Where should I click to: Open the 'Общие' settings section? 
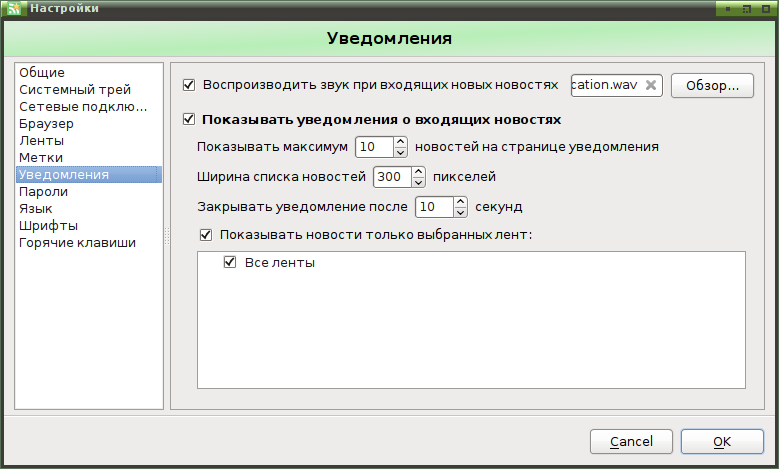tap(89, 73)
